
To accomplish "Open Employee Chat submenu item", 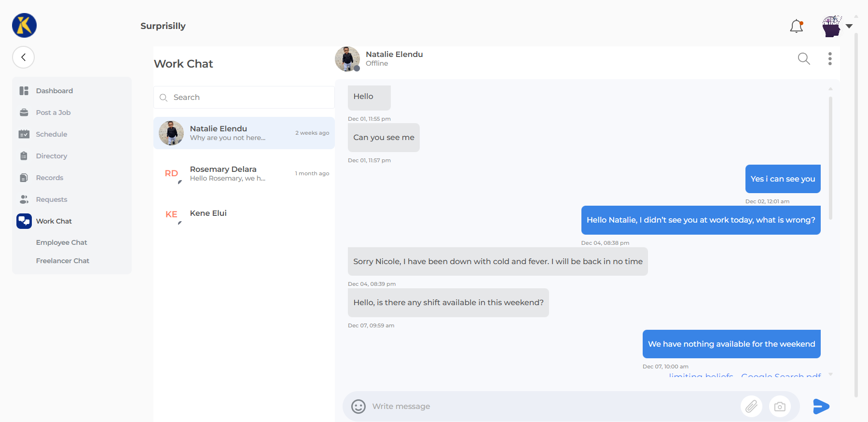I will tap(61, 242).
